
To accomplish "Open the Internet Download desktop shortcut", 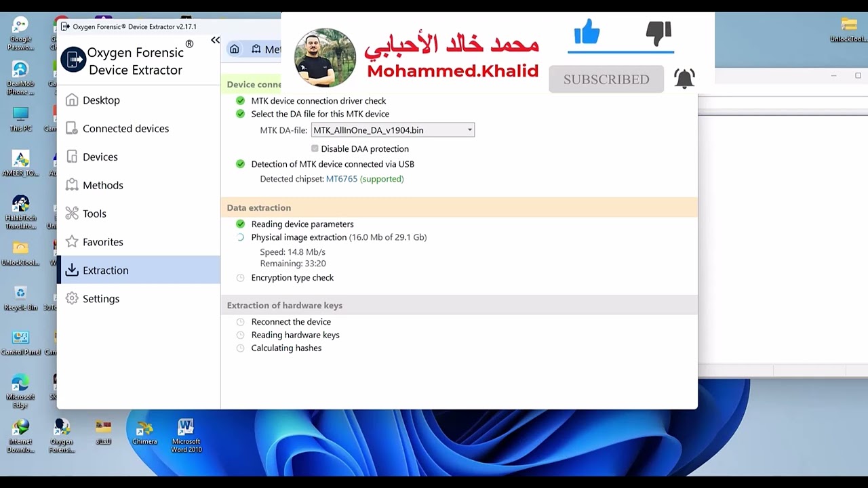I will (20, 436).
